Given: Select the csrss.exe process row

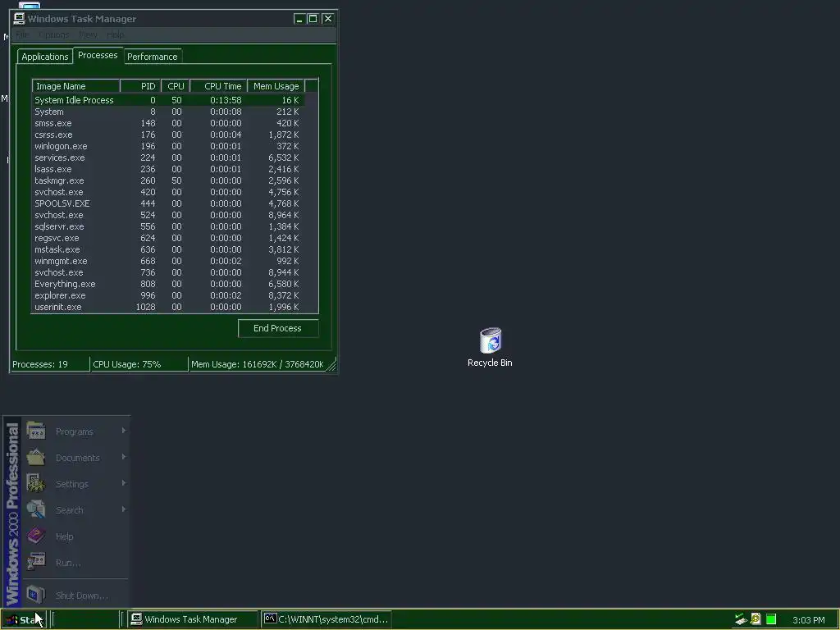Looking at the screenshot, I should [x=168, y=135].
